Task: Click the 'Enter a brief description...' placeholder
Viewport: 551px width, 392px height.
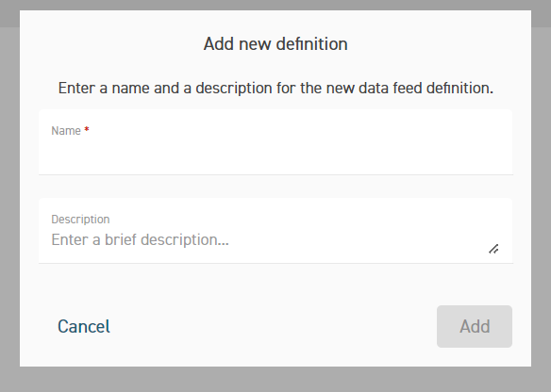Action: coord(140,240)
